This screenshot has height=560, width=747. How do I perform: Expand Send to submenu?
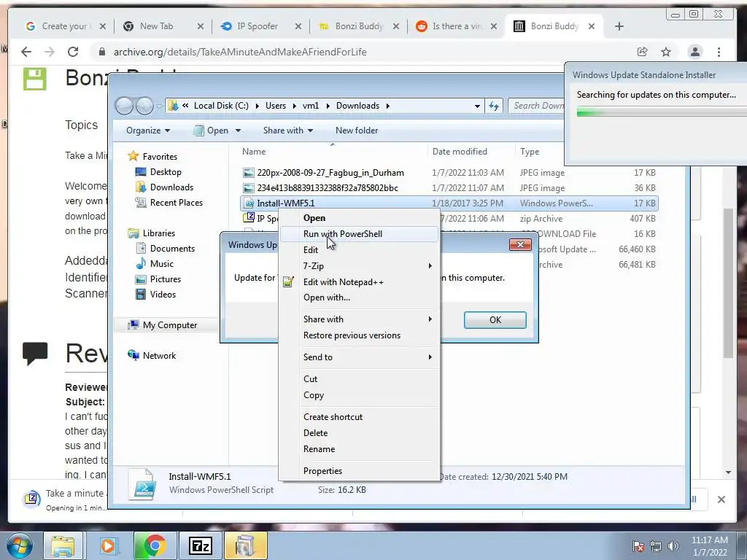430,357
